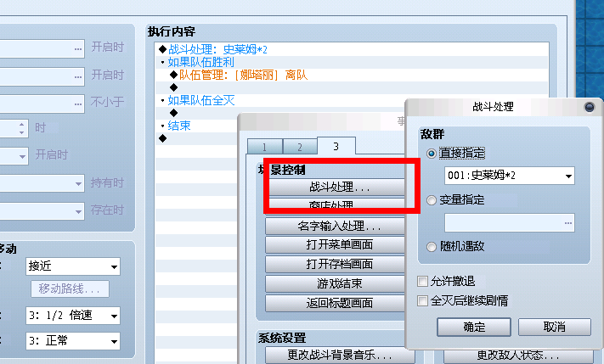Screen dimensions: 604x364
Task: Select the 直接指定 radio button
Action: coord(432,154)
